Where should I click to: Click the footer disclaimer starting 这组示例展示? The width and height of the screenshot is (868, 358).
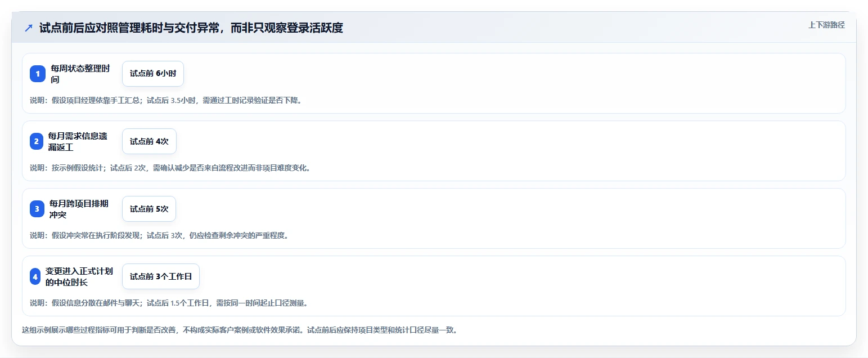[240, 330]
